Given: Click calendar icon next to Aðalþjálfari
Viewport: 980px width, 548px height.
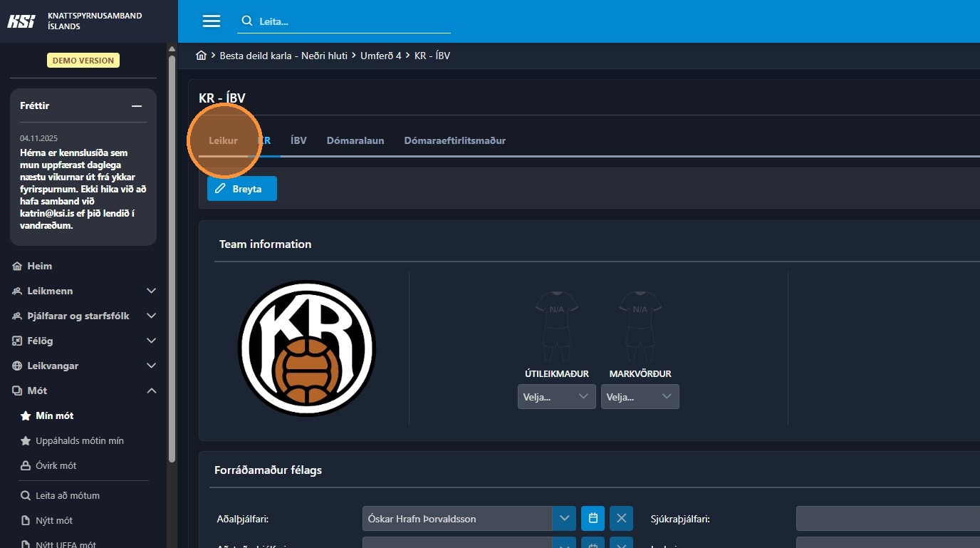Looking at the screenshot, I should (593, 518).
